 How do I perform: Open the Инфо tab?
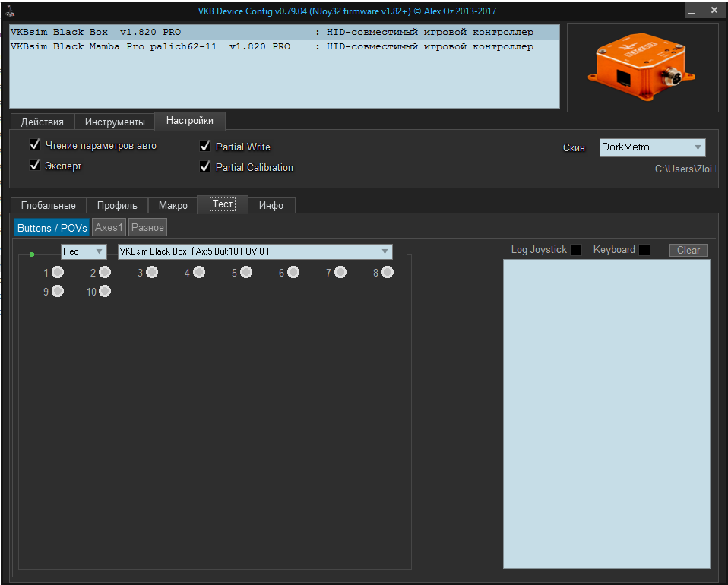[271, 205]
